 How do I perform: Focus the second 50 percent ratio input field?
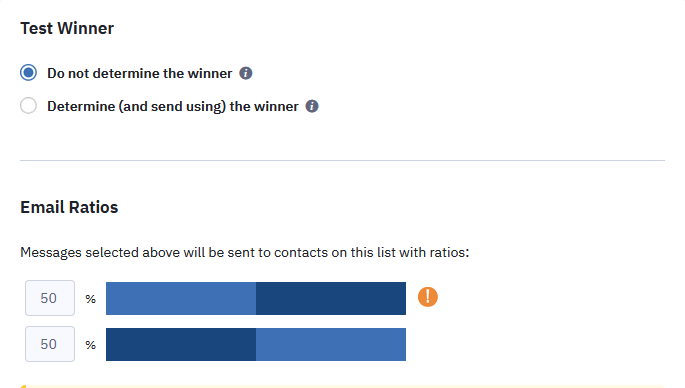coord(50,344)
